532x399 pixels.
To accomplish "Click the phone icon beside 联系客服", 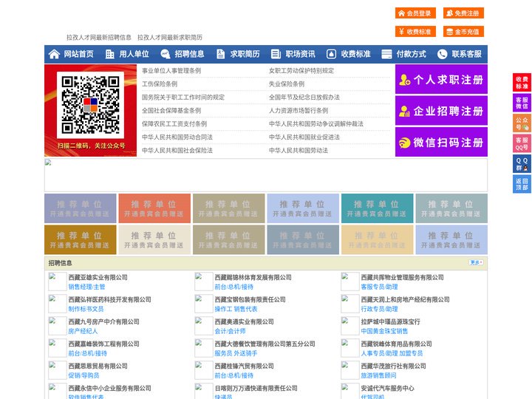I will [x=442, y=54].
